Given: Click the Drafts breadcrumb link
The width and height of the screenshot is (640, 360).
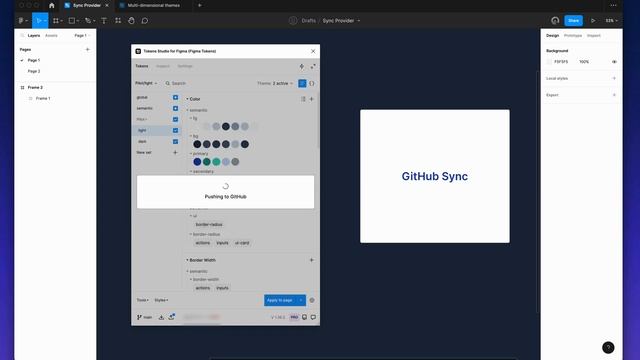Looking at the screenshot, I should (309, 20).
